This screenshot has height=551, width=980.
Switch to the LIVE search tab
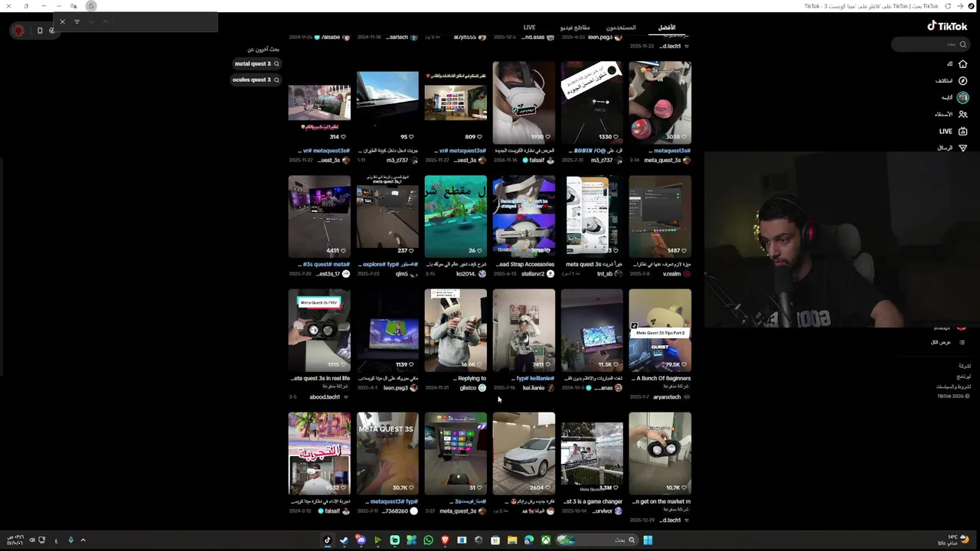529,28
